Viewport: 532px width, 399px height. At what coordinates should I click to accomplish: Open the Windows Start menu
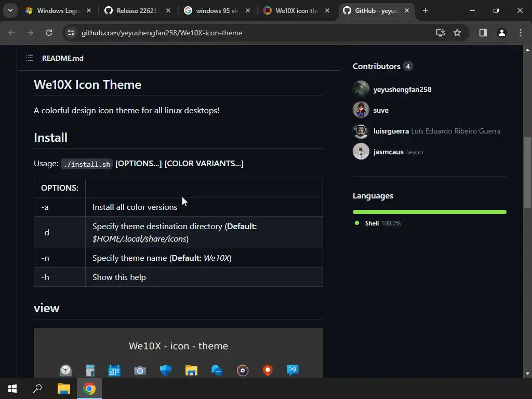point(12,389)
